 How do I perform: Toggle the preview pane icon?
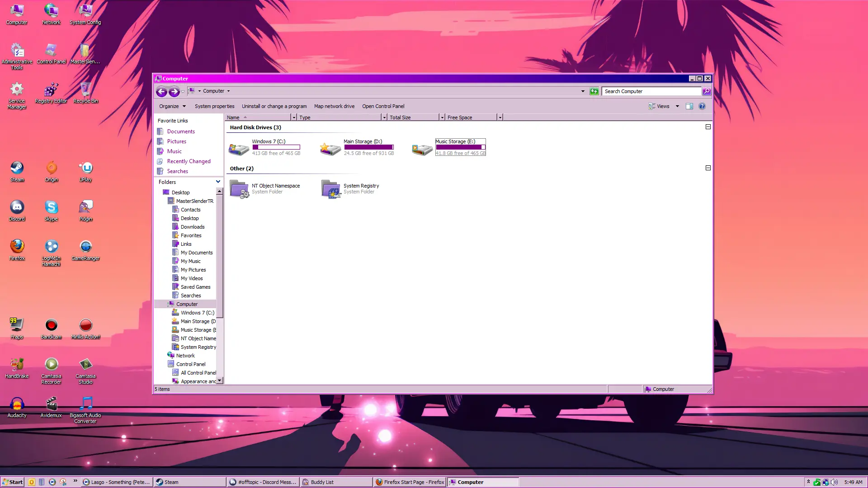pyautogui.click(x=689, y=106)
